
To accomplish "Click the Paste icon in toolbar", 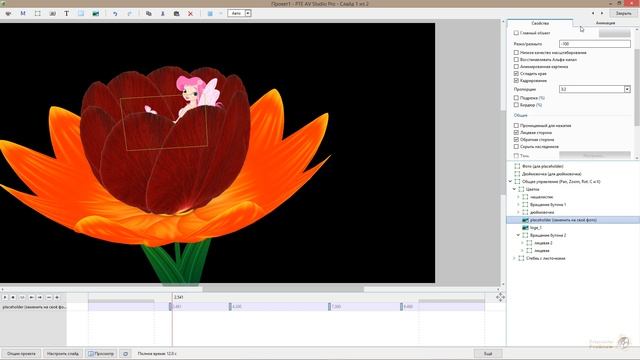I will click(x=176, y=13).
